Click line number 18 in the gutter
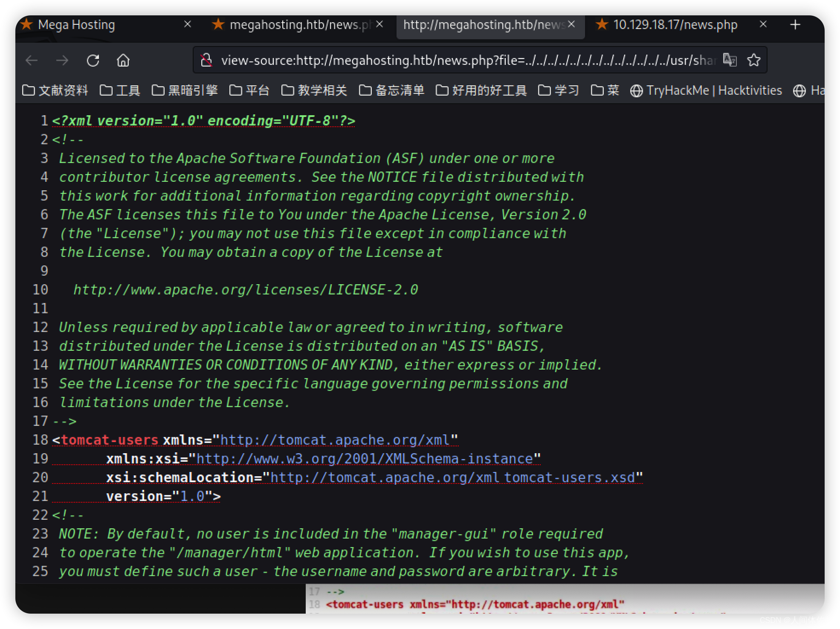The image size is (840, 629). (x=41, y=440)
